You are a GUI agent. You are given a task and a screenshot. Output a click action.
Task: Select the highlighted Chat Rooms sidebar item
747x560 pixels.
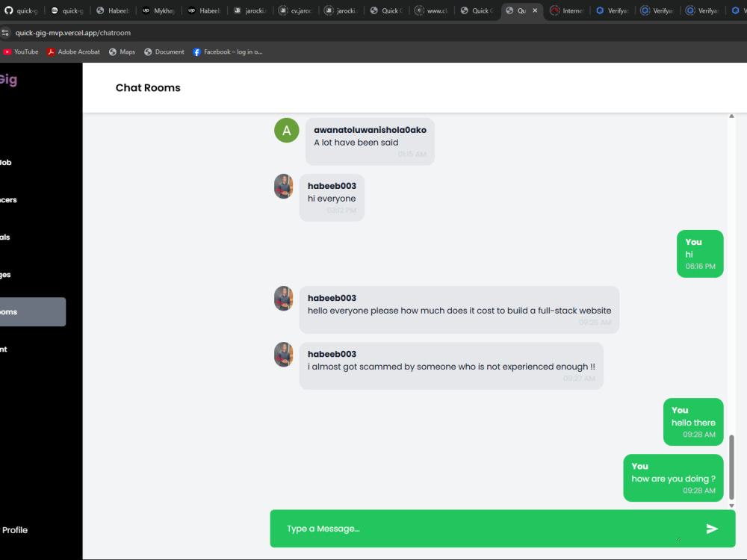pyautogui.click(x=32, y=312)
